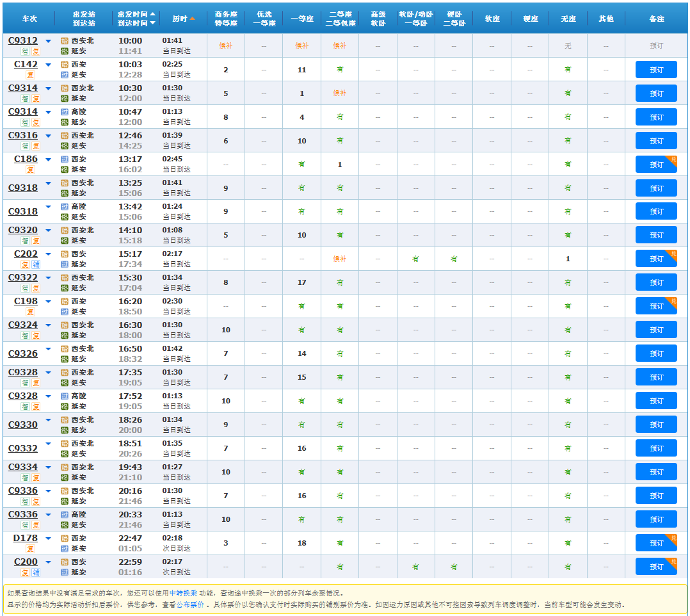
Task: Click the 铺 badge under train C200
Action: (36, 572)
